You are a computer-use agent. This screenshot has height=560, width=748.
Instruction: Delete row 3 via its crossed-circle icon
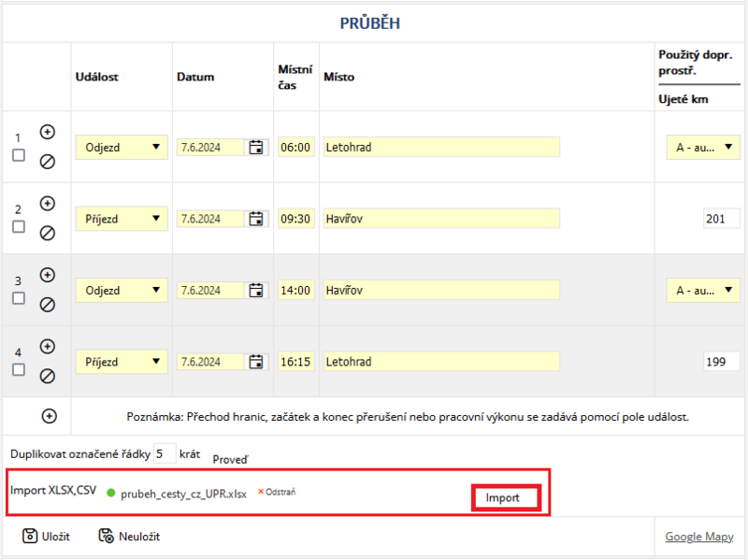pyautogui.click(x=48, y=305)
